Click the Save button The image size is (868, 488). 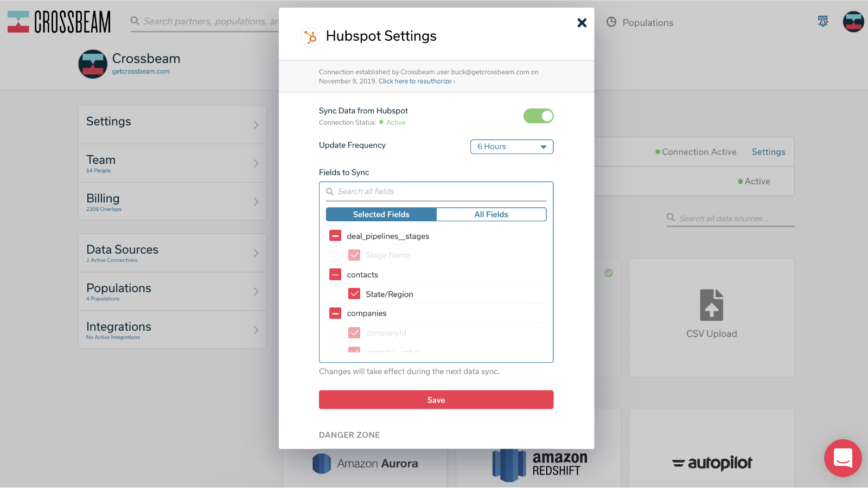click(436, 400)
